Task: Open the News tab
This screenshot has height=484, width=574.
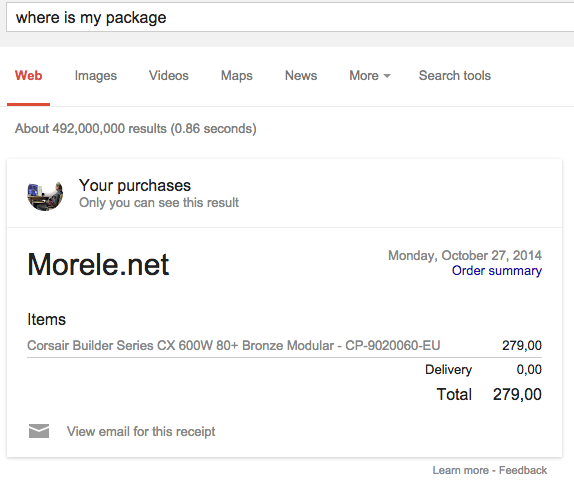Action: pos(301,75)
